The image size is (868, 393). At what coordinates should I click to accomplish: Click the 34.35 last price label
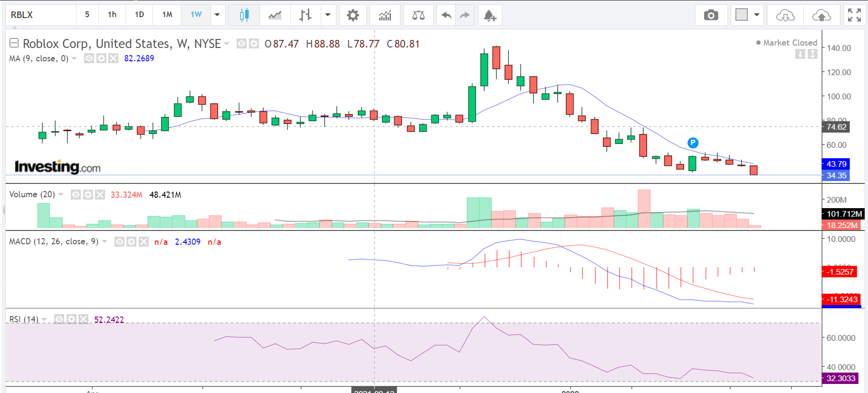[836, 175]
